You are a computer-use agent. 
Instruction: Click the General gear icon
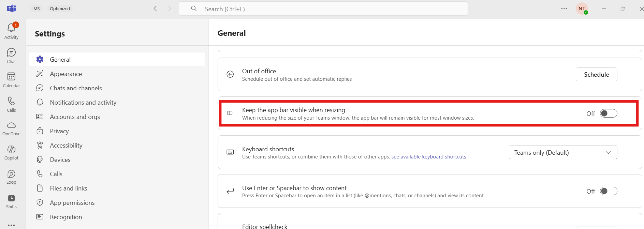coord(40,59)
